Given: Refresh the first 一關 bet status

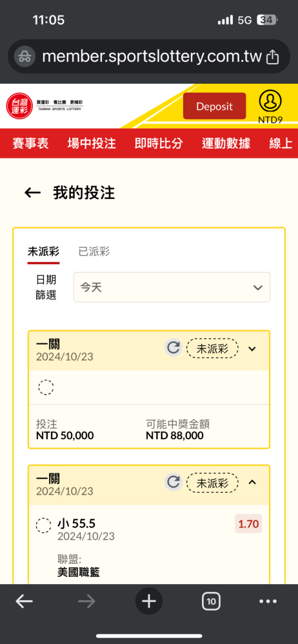Looking at the screenshot, I should 174,348.
